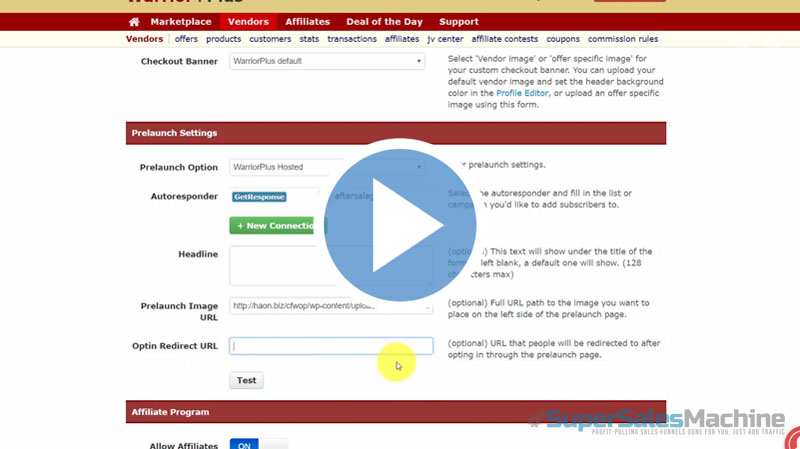Image resolution: width=800 pixels, height=449 pixels.
Task: Open Deal of the Day tab
Action: pos(385,21)
